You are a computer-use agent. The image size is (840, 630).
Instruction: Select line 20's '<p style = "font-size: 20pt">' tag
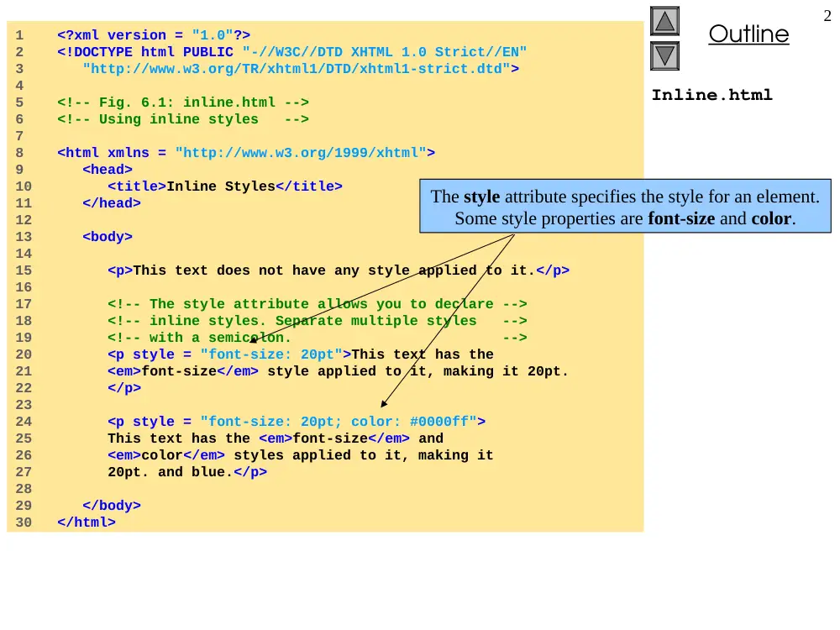tap(229, 354)
